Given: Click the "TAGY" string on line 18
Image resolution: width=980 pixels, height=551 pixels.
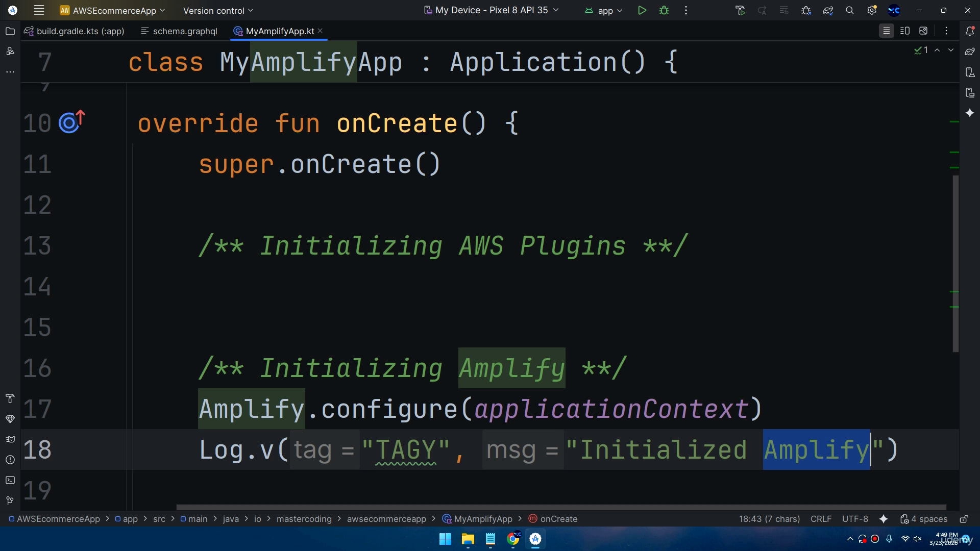Looking at the screenshot, I should (x=406, y=450).
